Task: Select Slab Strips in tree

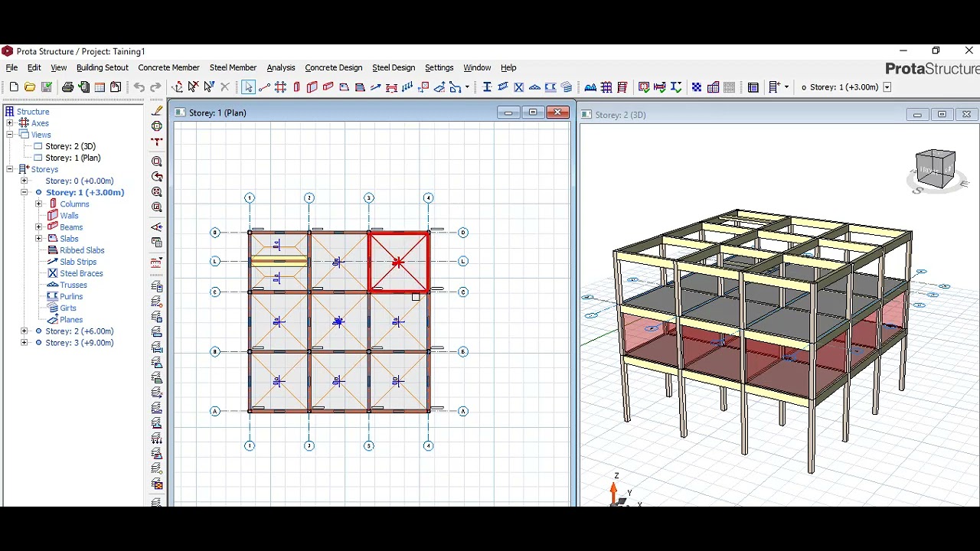Action: click(78, 262)
